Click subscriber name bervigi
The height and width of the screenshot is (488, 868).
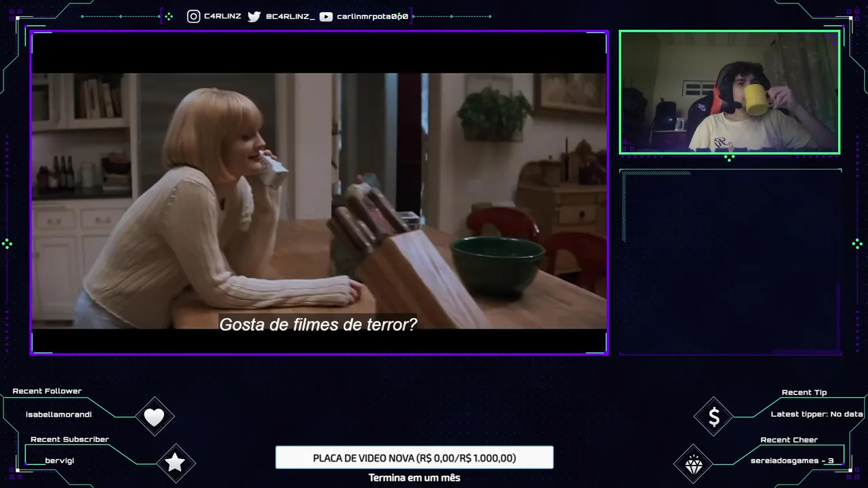[60, 461]
